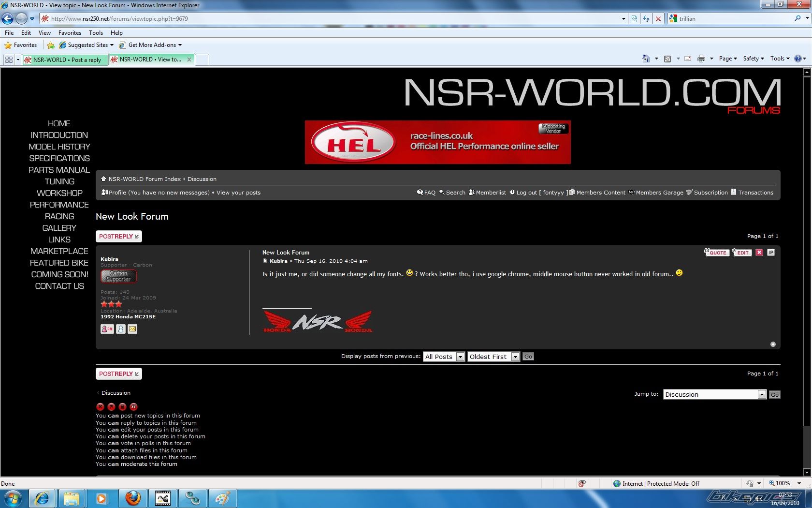Screen dimensions: 812x508
Task: Click the Edit icon on Kubira's post
Action: [742, 252]
